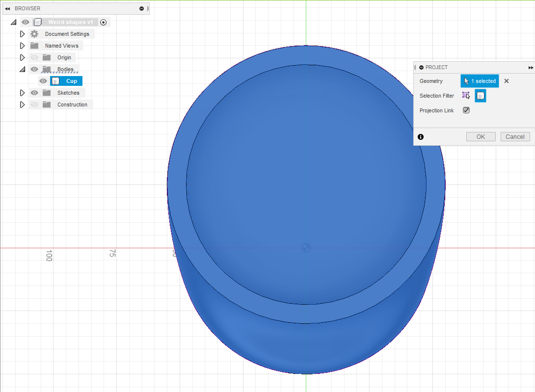Viewport: 535px width, 392px height.
Task: Select the Construction tree item
Action: pyautogui.click(x=72, y=105)
